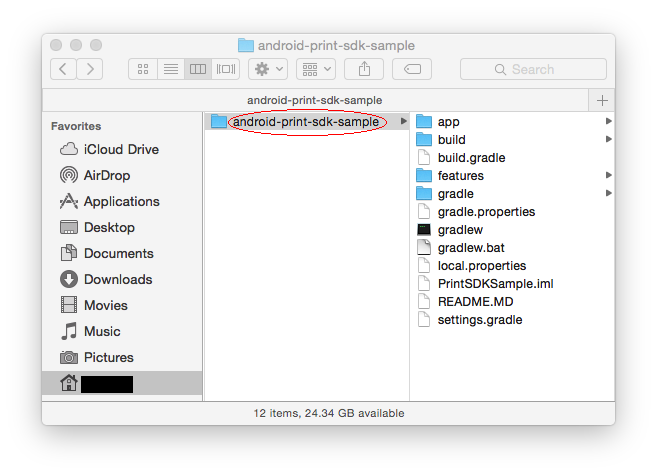Click in the Search field

(533, 69)
